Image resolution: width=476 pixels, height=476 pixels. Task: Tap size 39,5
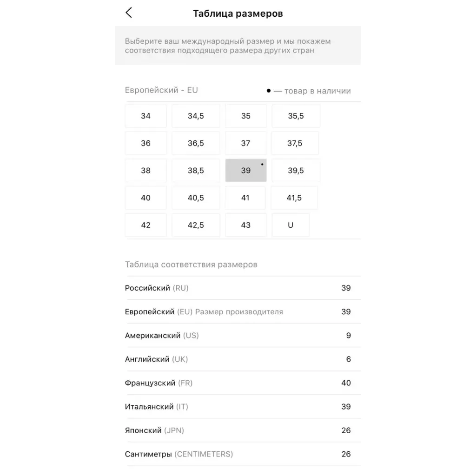[296, 171]
